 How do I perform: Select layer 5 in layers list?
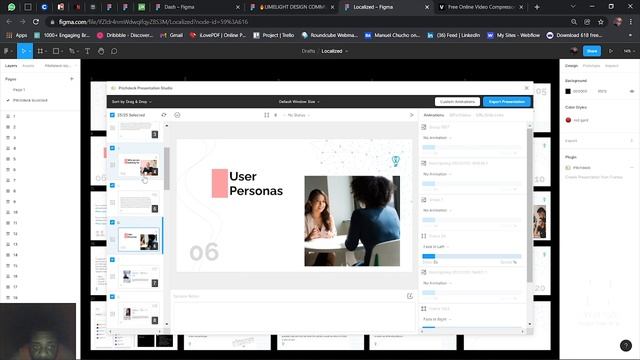click(x=14, y=159)
